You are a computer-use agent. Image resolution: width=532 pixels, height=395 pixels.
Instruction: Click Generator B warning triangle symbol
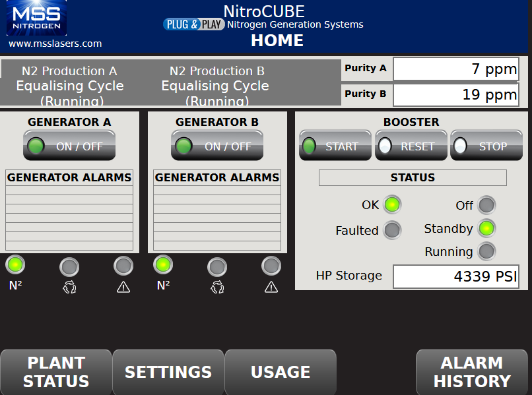[x=271, y=287]
